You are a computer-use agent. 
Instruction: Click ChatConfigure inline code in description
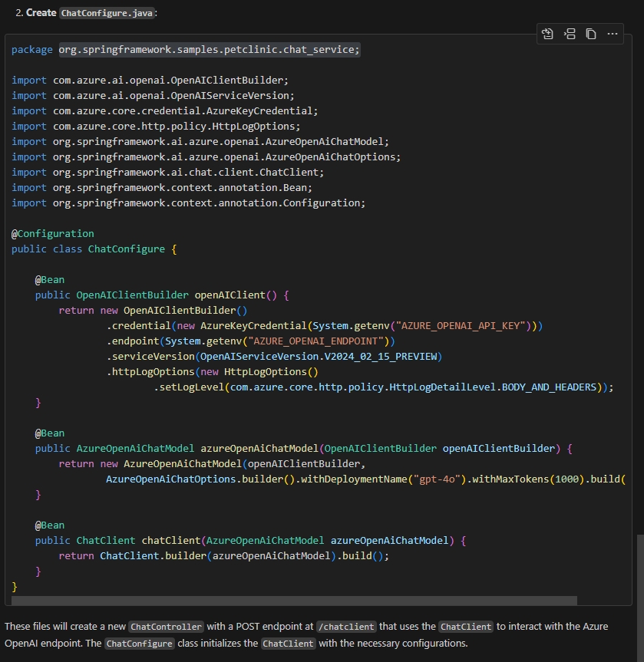pos(139,644)
